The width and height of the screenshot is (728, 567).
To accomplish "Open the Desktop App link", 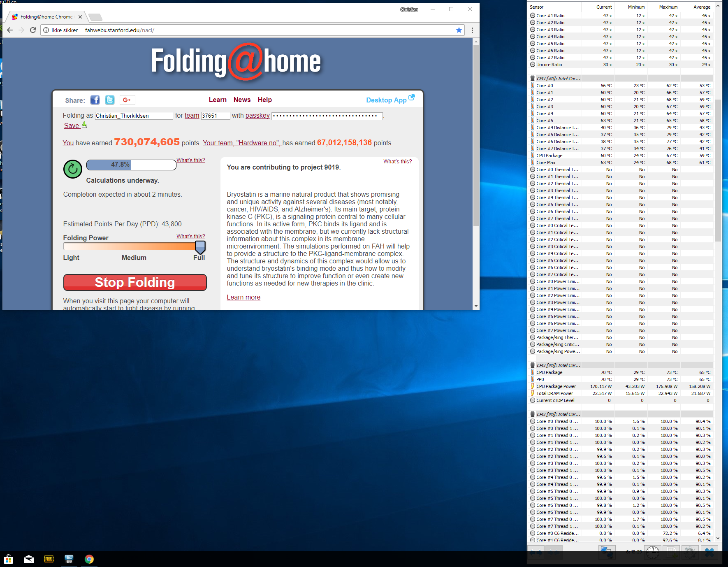I will (x=386, y=100).
